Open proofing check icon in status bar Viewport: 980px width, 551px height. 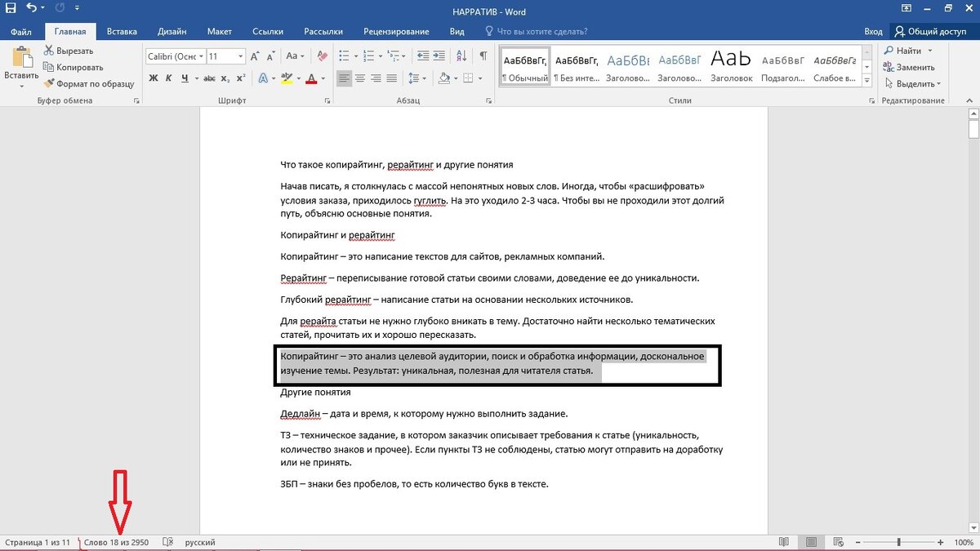tap(168, 542)
